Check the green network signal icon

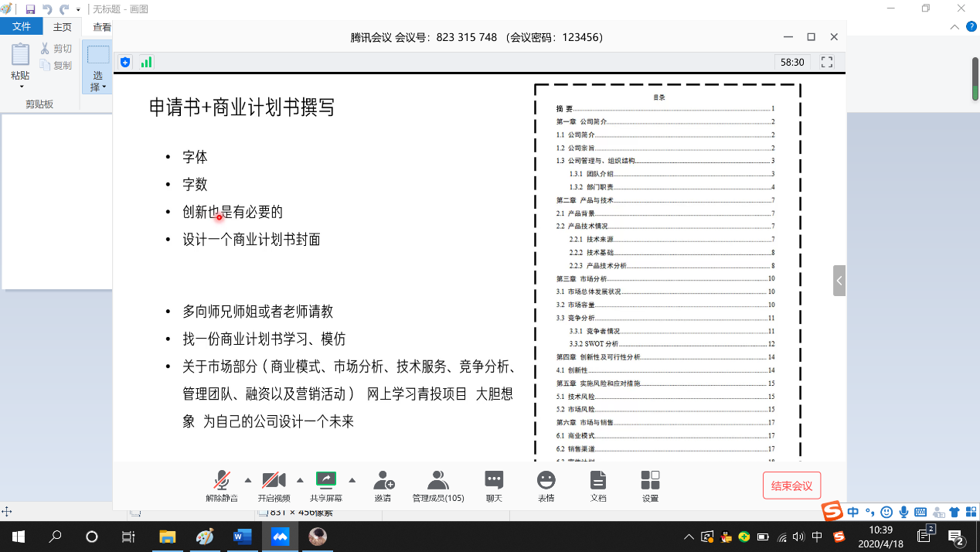[146, 62]
